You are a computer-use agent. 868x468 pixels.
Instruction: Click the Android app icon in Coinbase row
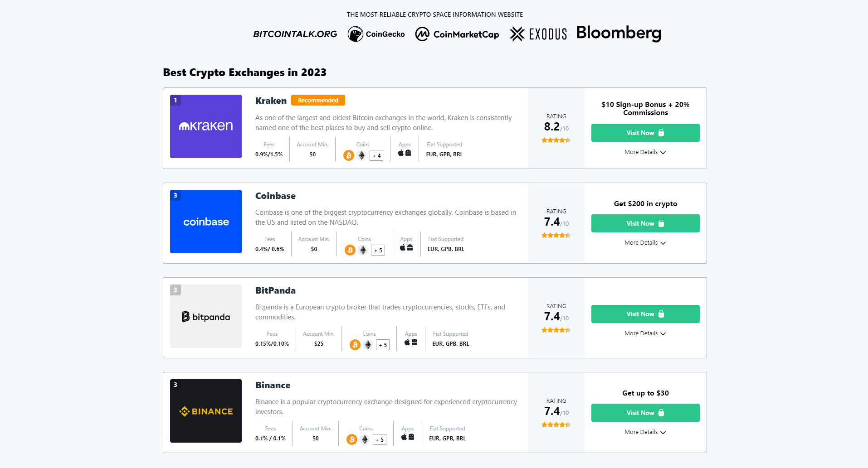click(x=410, y=247)
